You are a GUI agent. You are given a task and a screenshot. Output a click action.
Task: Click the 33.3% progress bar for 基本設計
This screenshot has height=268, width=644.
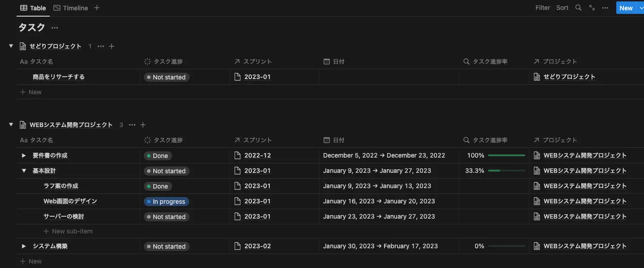pyautogui.click(x=506, y=171)
